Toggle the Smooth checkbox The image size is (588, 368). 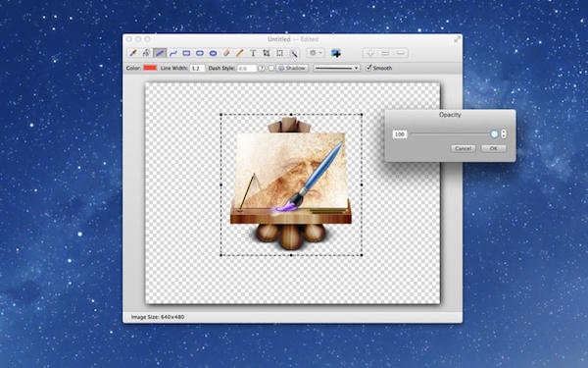click(368, 68)
